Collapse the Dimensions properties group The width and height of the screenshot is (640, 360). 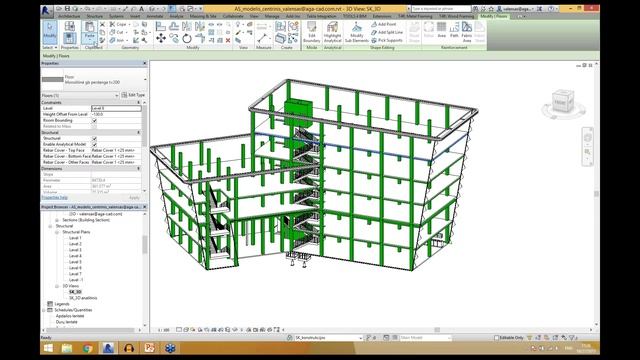pos(138,169)
